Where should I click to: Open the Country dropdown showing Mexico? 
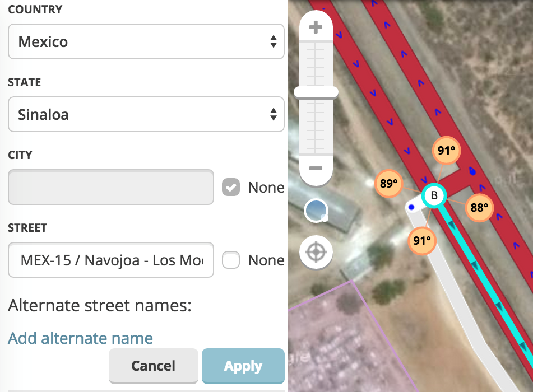146,41
